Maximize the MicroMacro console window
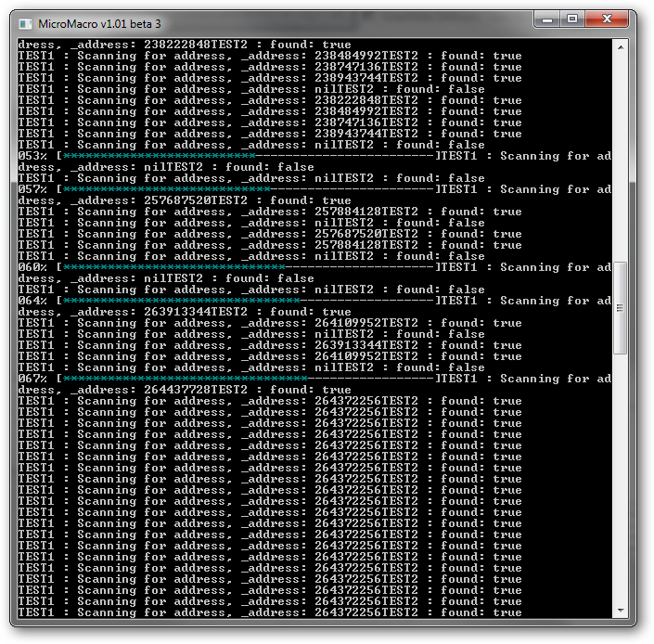This screenshot has width=654, height=644. (572, 19)
